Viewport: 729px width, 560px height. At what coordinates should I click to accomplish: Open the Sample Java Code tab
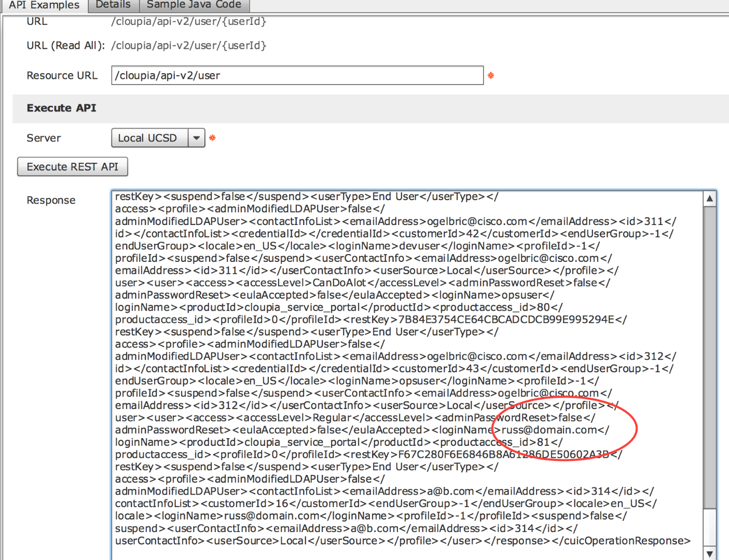[194, 5]
